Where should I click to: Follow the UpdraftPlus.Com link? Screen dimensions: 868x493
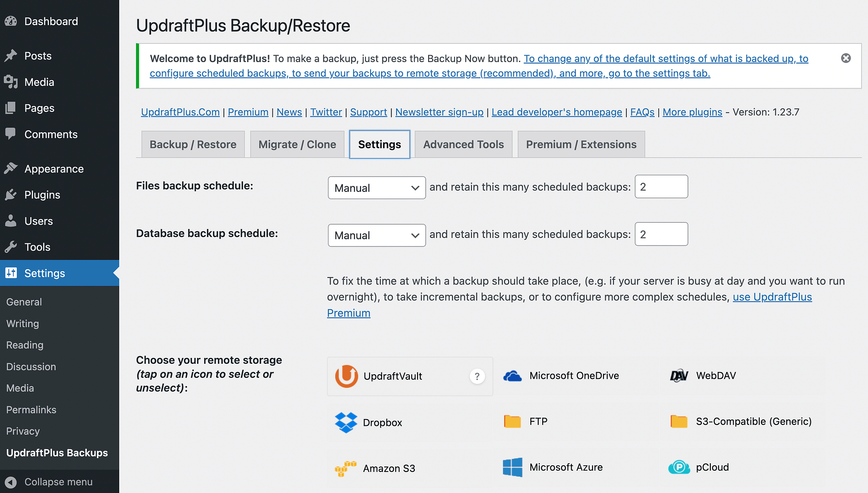coord(180,112)
